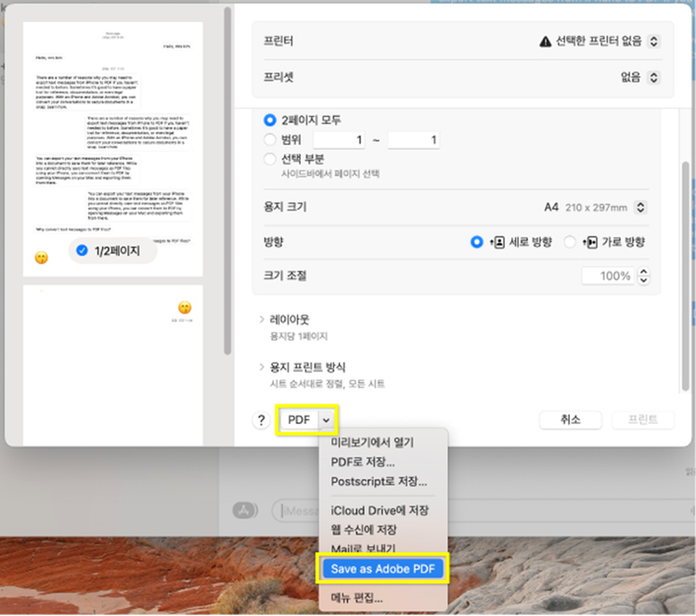The width and height of the screenshot is (696, 616).
Task: Click the emoji on page 1 preview
Action: 41,257
